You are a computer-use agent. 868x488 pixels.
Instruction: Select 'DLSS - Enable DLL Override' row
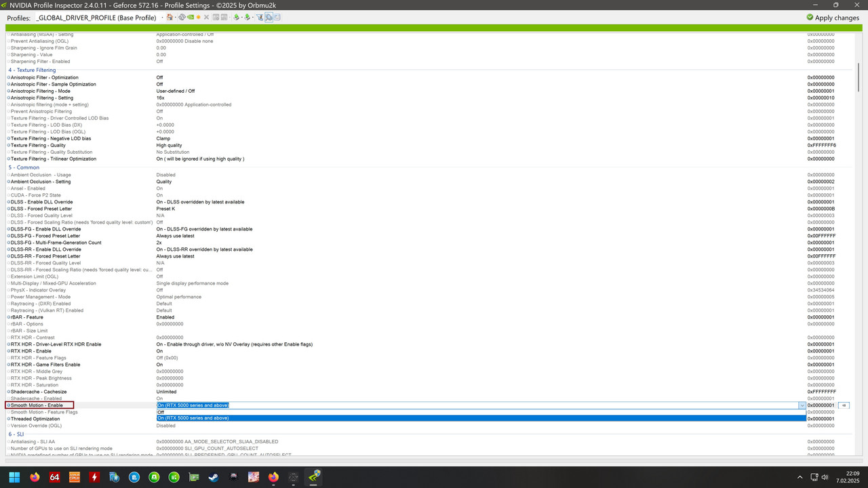430,202
